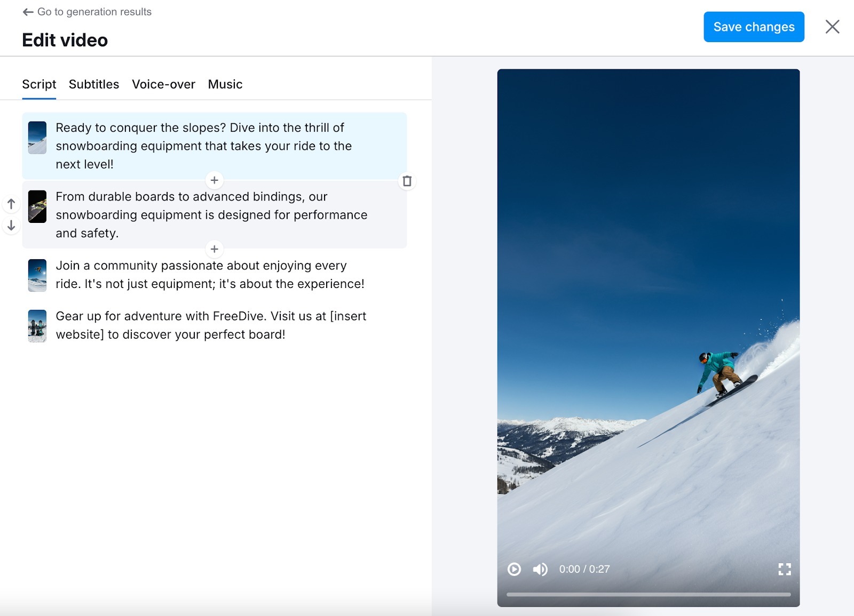Screen dimensions: 854x616
Task: Select the 'Gear up for adventure' thumbnail
Action: click(x=37, y=326)
